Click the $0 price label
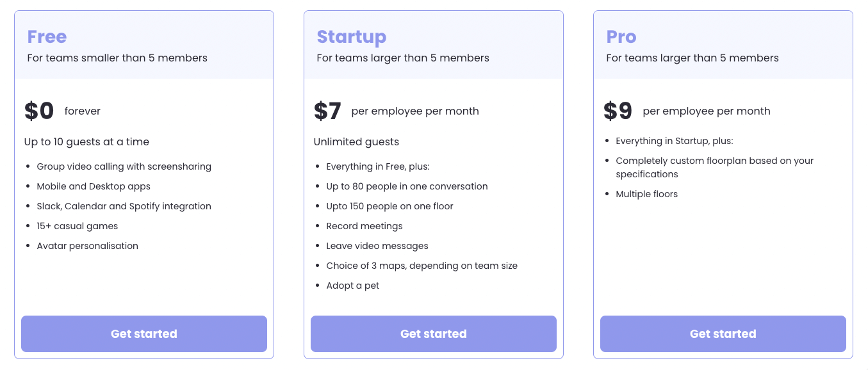Image resolution: width=868 pixels, height=370 pixels. click(x=39, y=111)
